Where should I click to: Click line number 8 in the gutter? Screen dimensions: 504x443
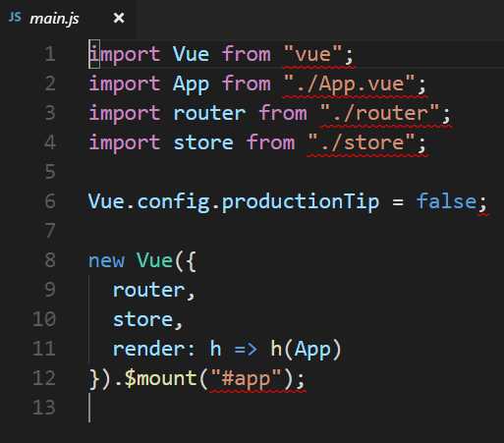[x=50, y=260]
